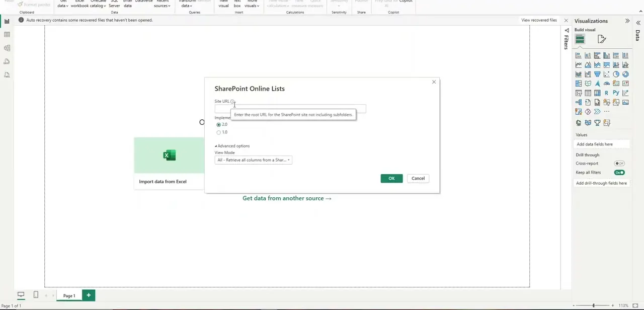Image resolution: width=644 pixels, height=310 pixels.
Task: Open Table view from left sidebar
Action: click(x=7, y=35)
